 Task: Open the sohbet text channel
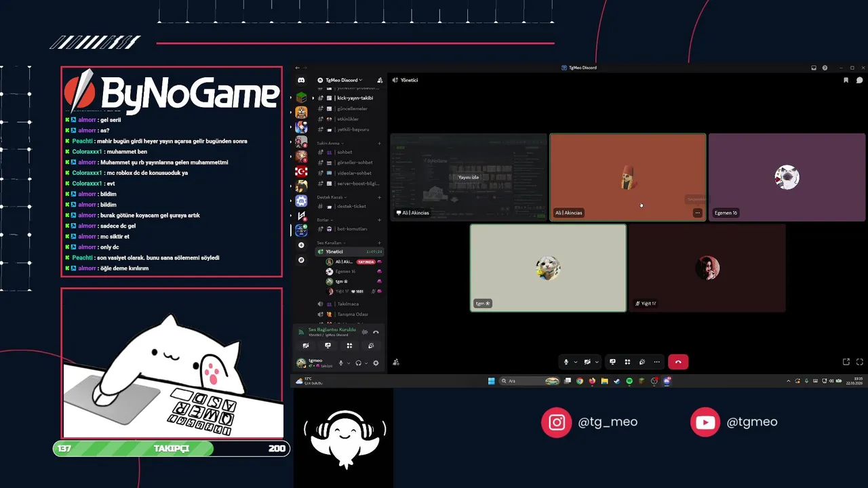pos(349,152)
